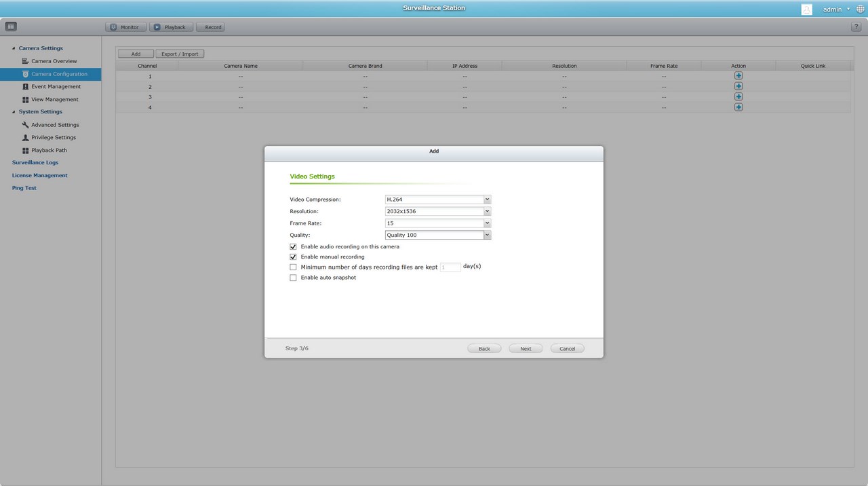The image size is (868, 486).
Task: Click the Playback Path grid icon
Action: (26, 151)
